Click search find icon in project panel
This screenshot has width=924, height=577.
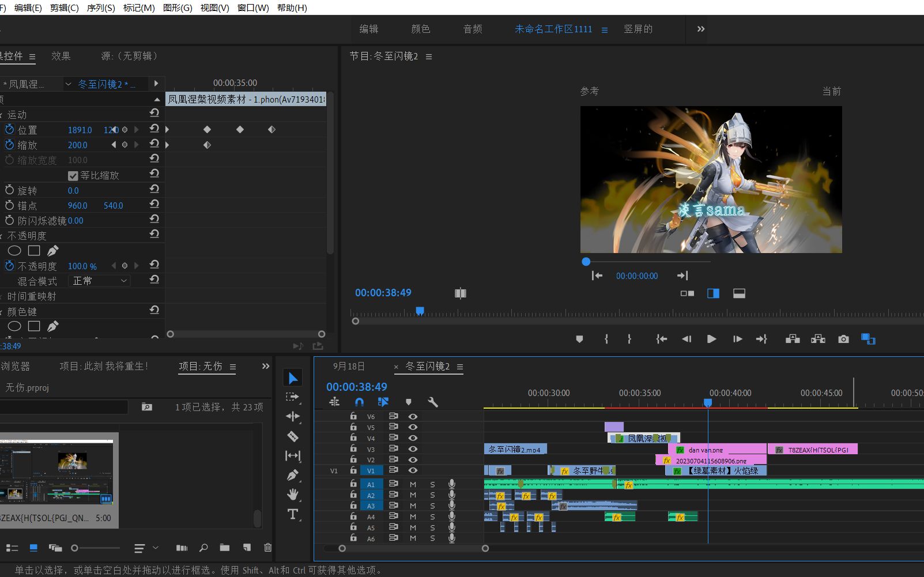click(203, 548)
